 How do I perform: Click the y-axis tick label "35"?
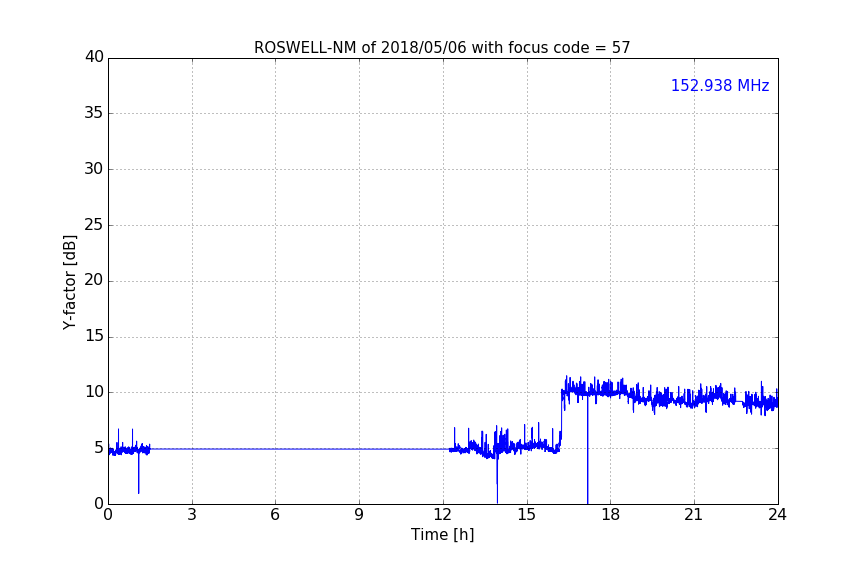(94, 113)
